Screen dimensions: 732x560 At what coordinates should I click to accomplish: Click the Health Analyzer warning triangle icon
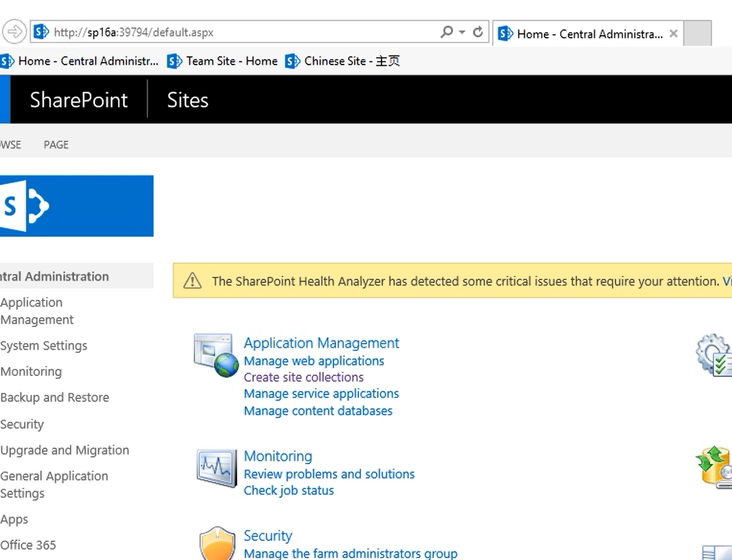(x=192, y=280)
